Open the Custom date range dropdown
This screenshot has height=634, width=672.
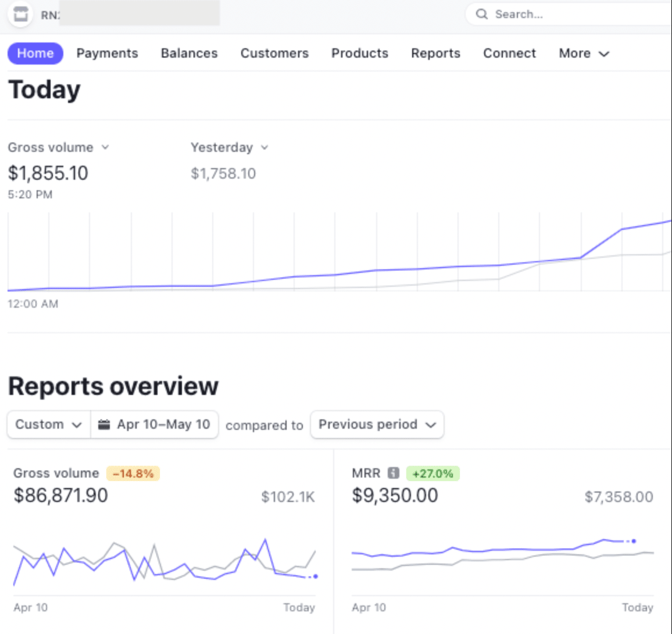pos(48,425)
